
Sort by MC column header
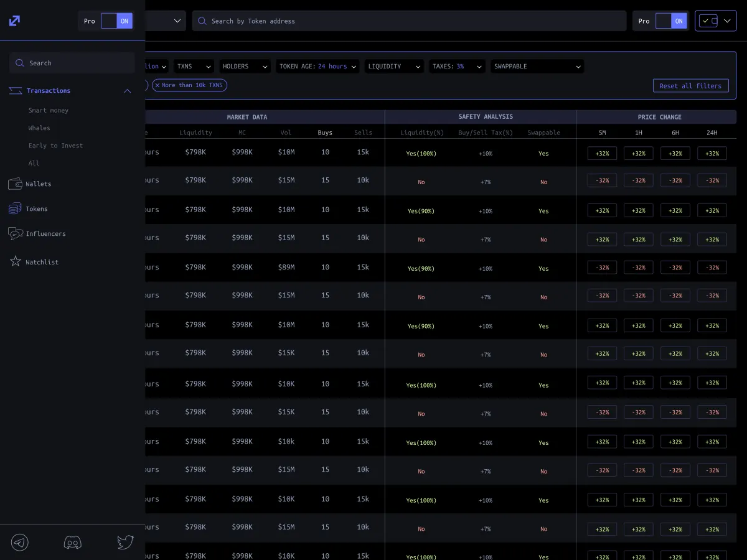(242, 133)
